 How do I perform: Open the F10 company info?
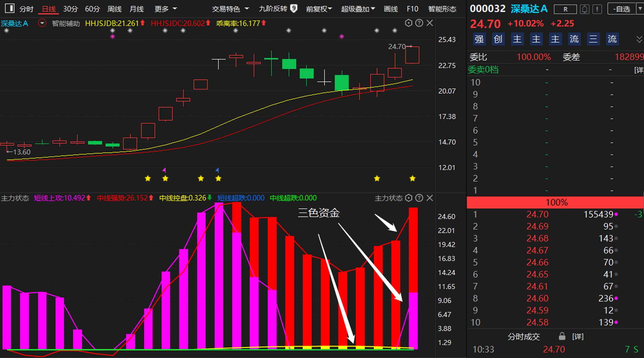413,9
